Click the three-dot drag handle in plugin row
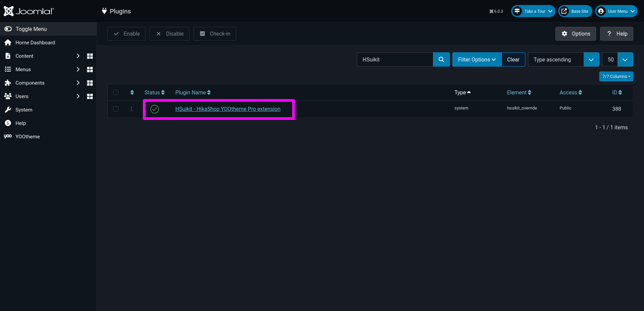 click(131, 109)
